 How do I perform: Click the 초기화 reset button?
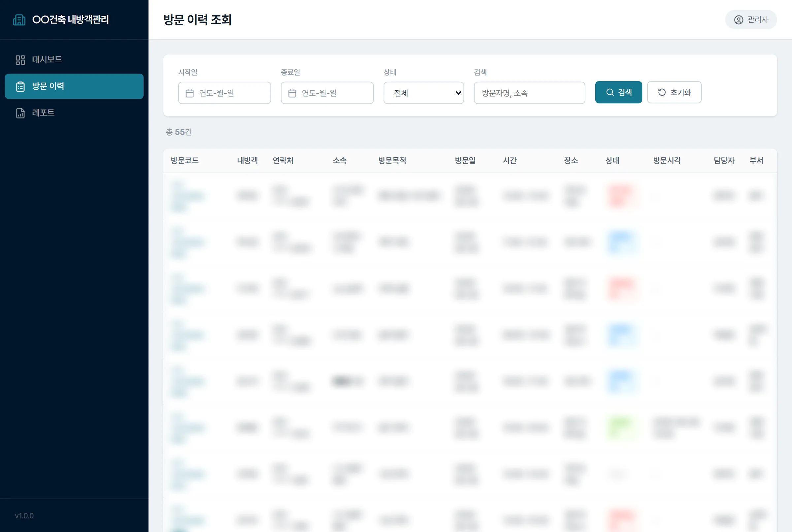click(674, 92)
